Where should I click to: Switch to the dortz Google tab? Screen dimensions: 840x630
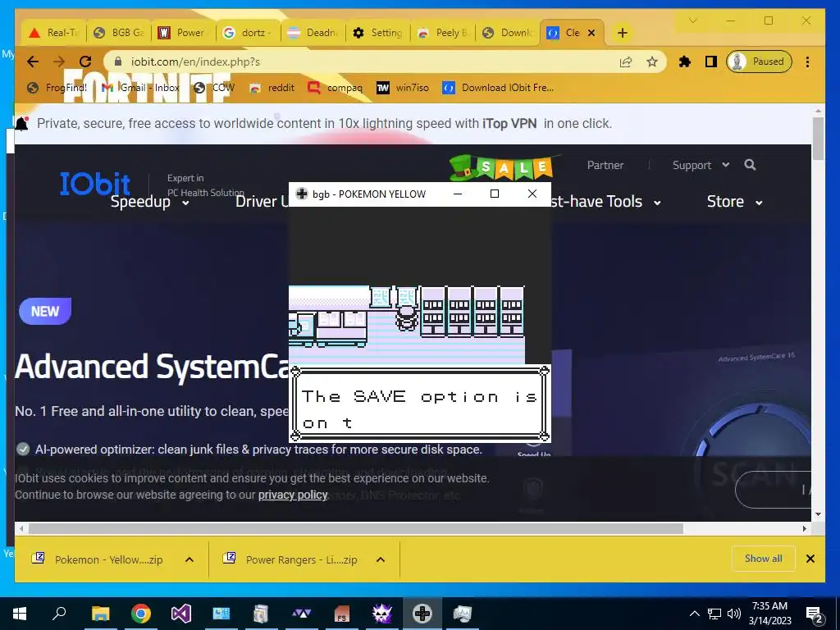[x=248, y=33]
